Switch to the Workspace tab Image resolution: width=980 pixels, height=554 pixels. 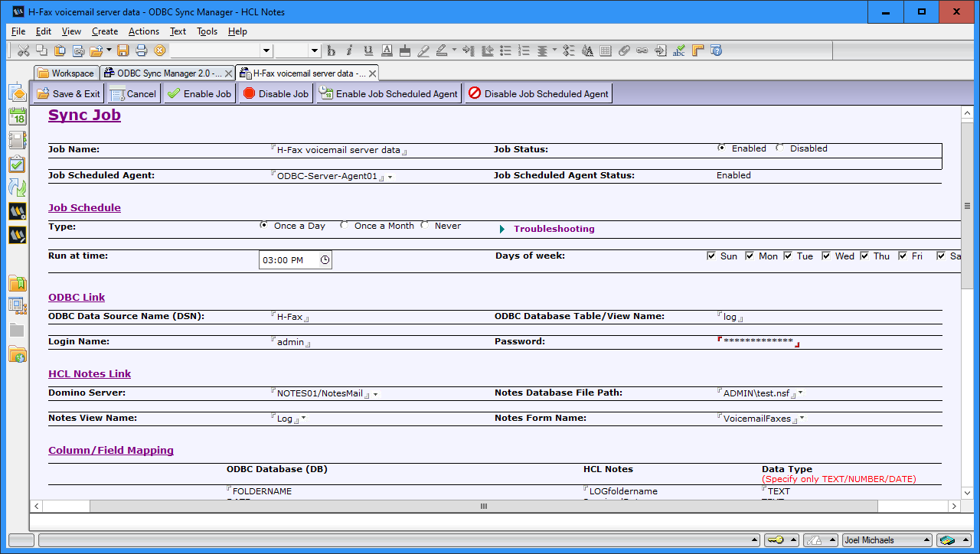click(66, 73)
